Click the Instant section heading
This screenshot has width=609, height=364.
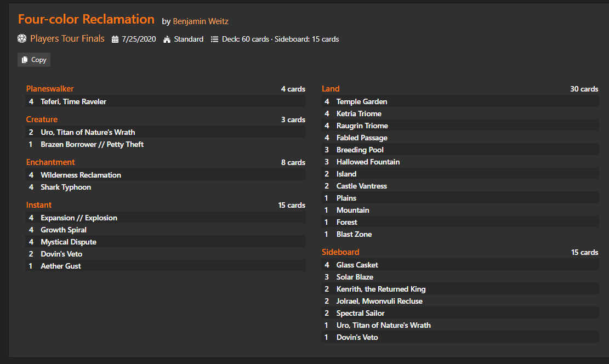tap(38, 204)
